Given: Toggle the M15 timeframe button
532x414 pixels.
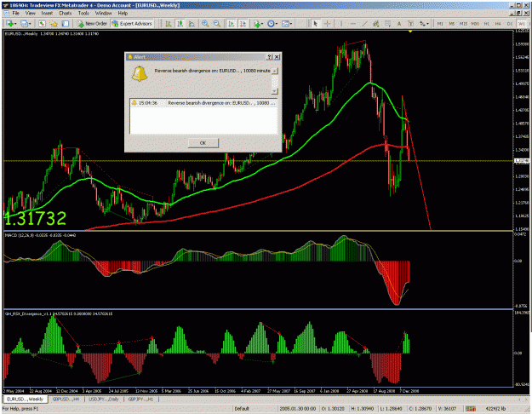Looking at the screenshot, I should [463, 24].
